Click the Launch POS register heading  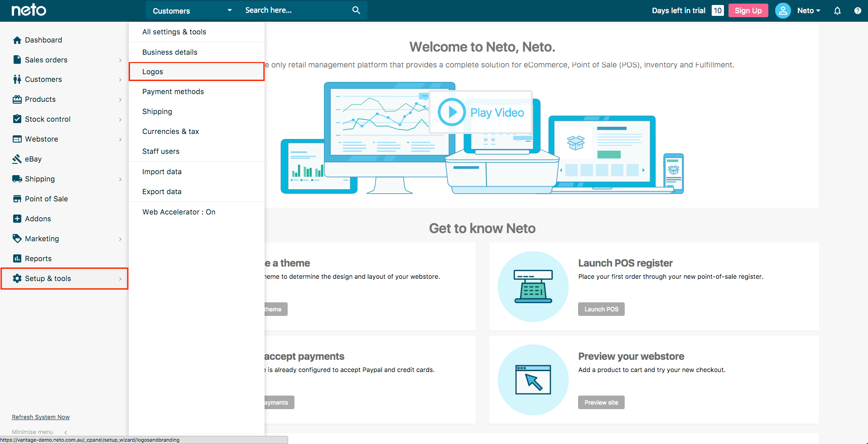point(625,263)
